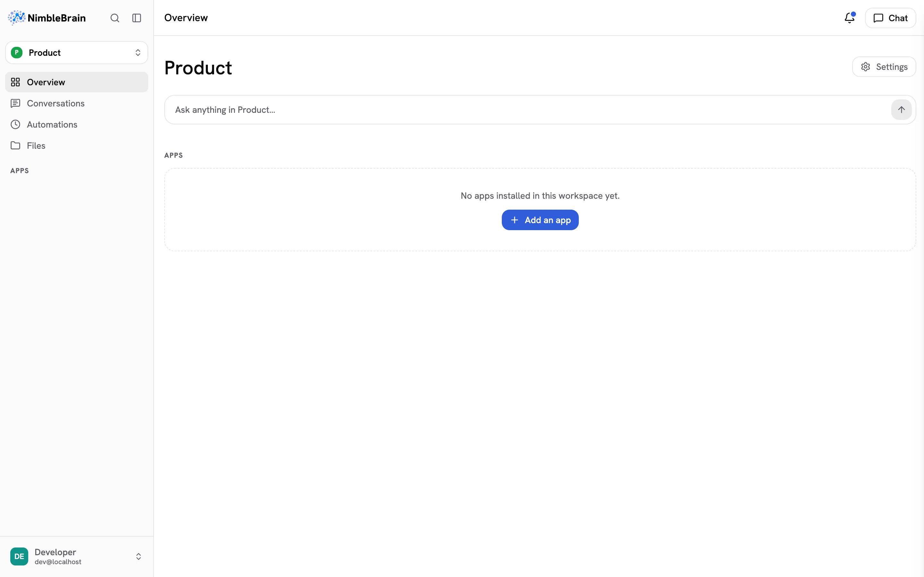The height and width of the screenshot is (577, 924).
Task: Click the speech bubble icon in Chat button
Action: click(x=878, y=18)
